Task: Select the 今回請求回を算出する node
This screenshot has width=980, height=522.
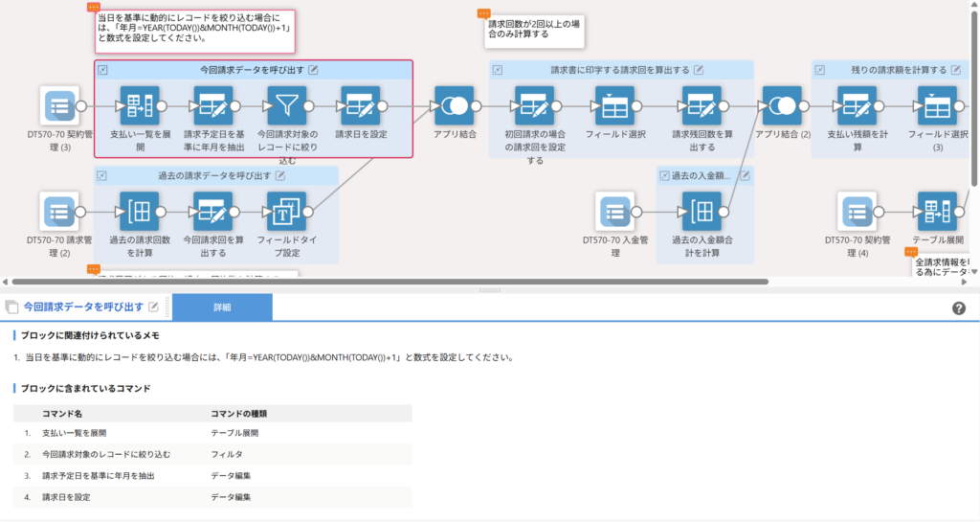Action: 212,212
